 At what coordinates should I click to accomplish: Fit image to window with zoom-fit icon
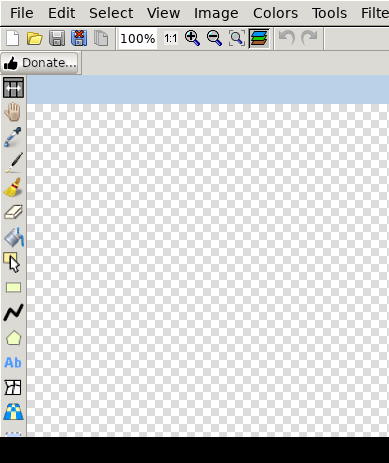tap(237, 38)
